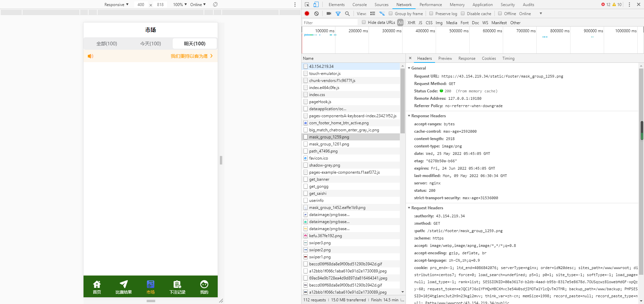Tap the 我的 profile face icon
Screen dimensions: 644x304
pos(204,284)
